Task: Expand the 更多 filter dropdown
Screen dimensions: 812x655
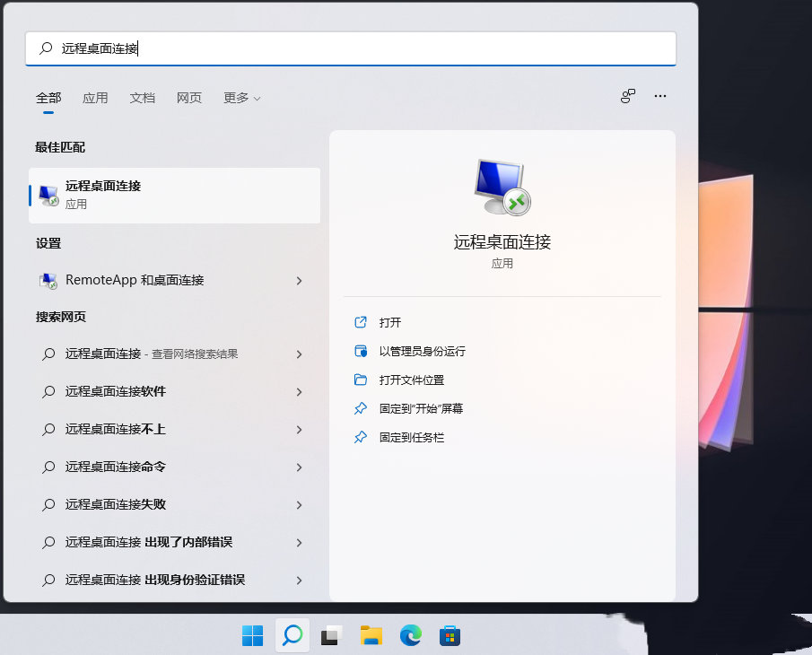Action: (241, 98)
